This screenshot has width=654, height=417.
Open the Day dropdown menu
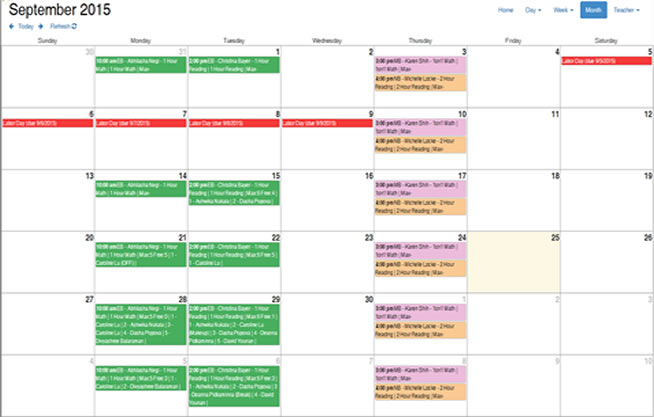[x=533, y=10]
